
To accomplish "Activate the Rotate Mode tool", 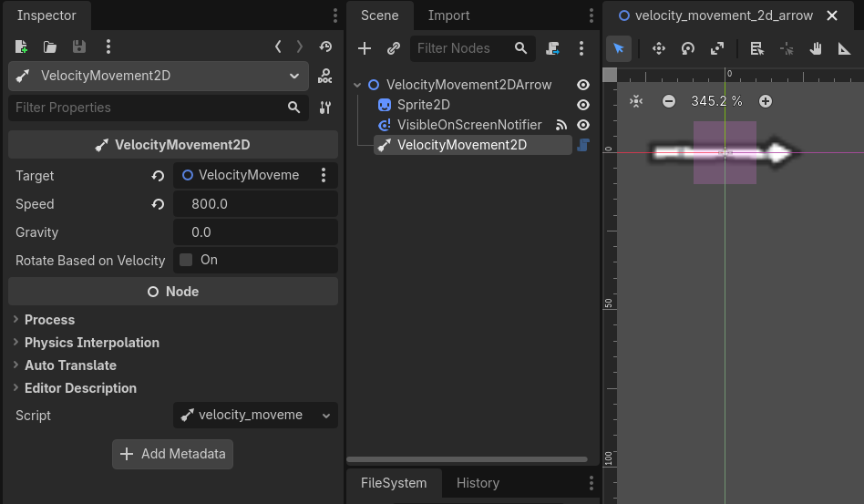I will tap(688, 48).
